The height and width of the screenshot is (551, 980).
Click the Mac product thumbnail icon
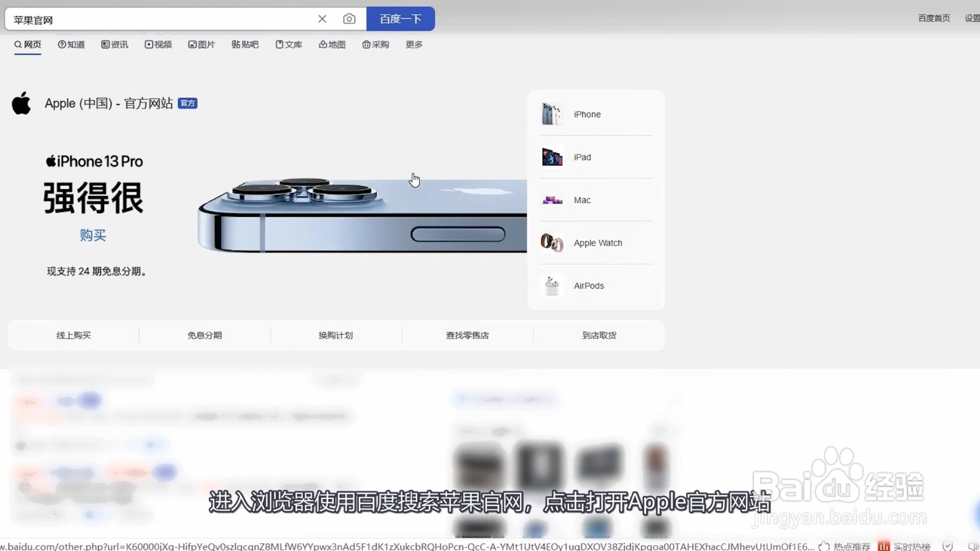tap(552, 200)
